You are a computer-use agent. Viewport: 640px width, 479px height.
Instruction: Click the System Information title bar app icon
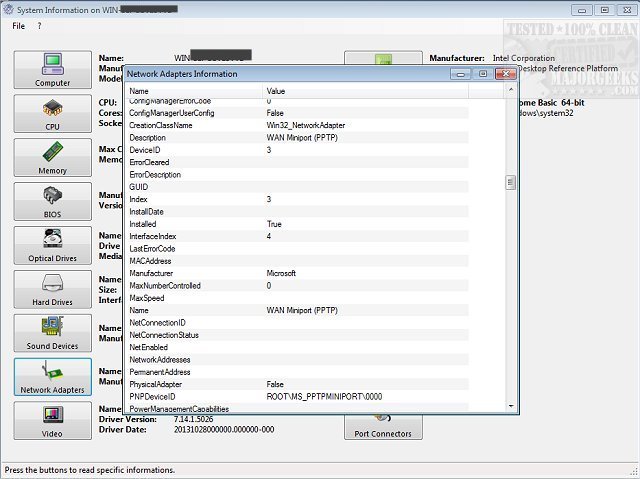coord(8,9)
